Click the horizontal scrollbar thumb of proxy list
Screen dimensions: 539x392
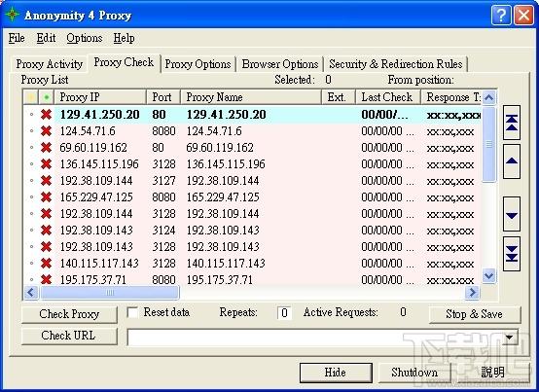110,293
